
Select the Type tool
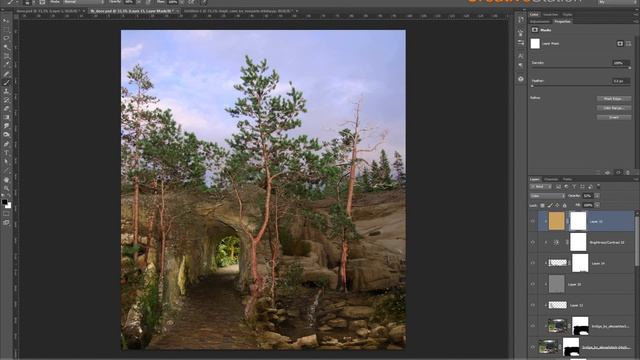pos(6,153)
